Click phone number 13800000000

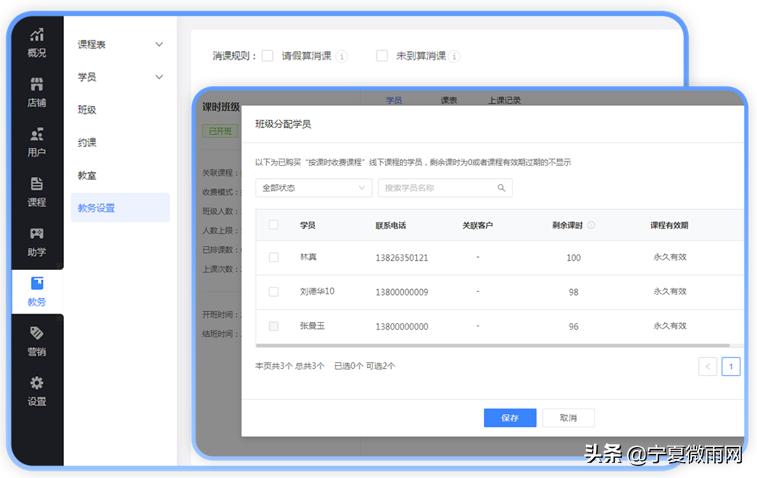[402, 327]
